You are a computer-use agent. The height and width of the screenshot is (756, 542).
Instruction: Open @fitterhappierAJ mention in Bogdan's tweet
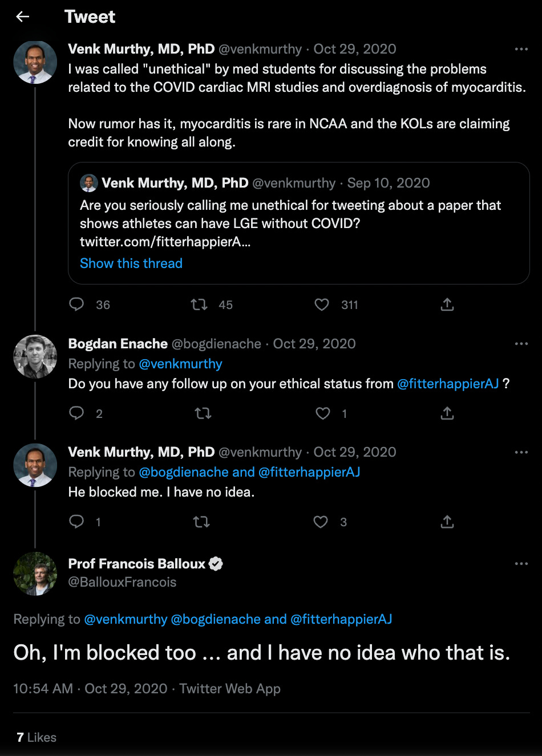point(448,384)
